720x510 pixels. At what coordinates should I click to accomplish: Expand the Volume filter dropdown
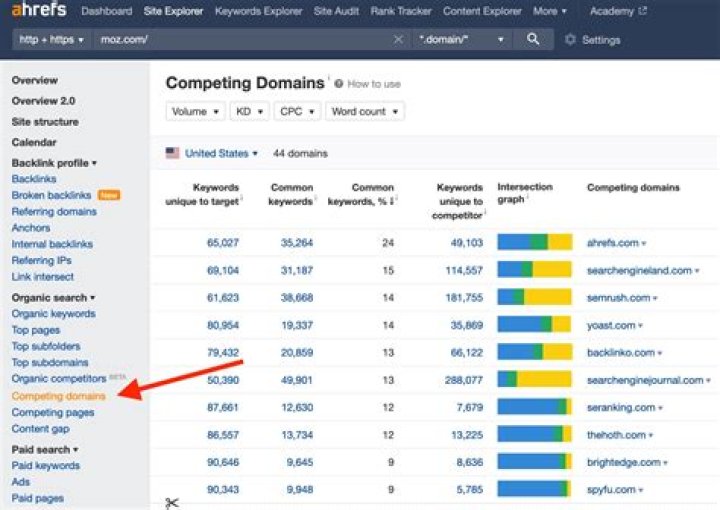pyautogui.click(x=195, y=111)
